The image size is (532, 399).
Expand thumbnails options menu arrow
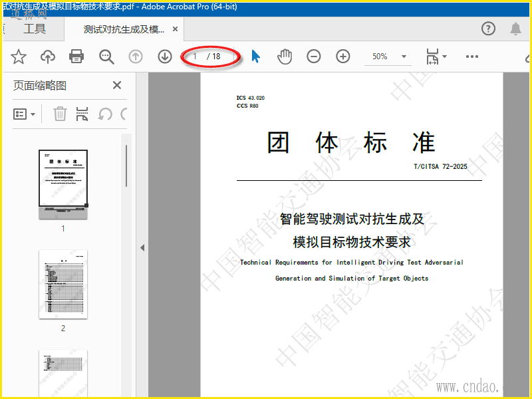click(33, 114)
